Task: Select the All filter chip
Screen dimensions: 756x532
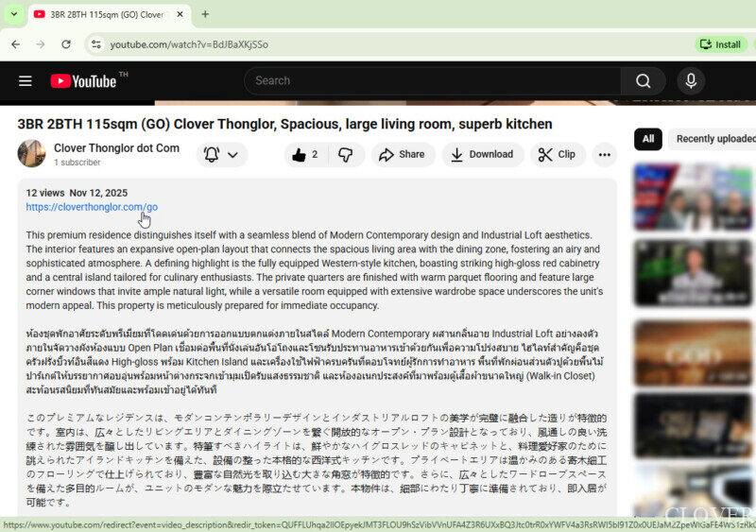Action: click(x=648, y=139)
